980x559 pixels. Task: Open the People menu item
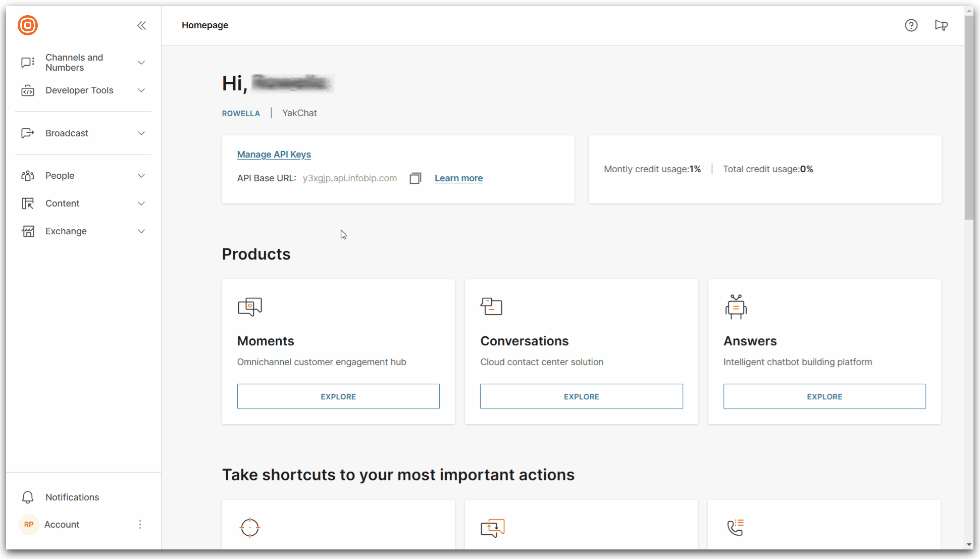(83, 176)
